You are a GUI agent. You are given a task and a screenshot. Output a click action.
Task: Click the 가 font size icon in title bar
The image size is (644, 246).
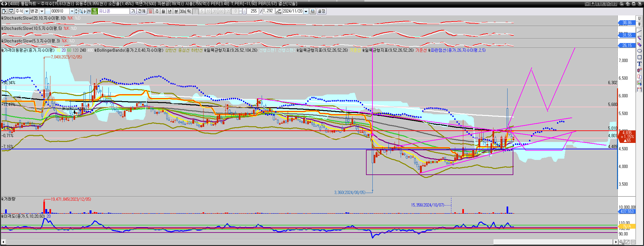click(x=604, y=4)
